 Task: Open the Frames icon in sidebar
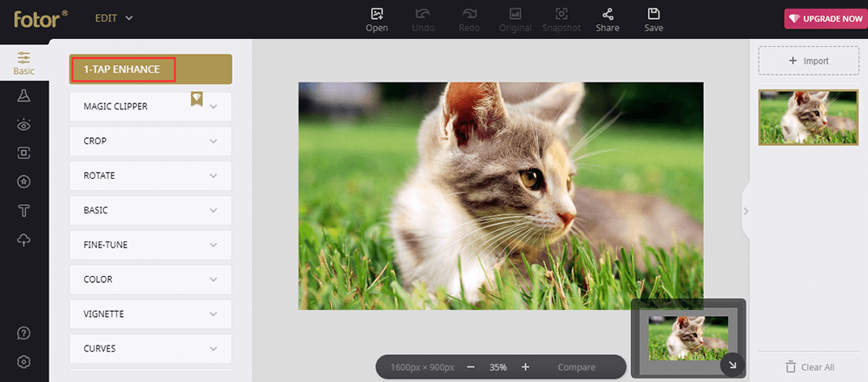24,153
